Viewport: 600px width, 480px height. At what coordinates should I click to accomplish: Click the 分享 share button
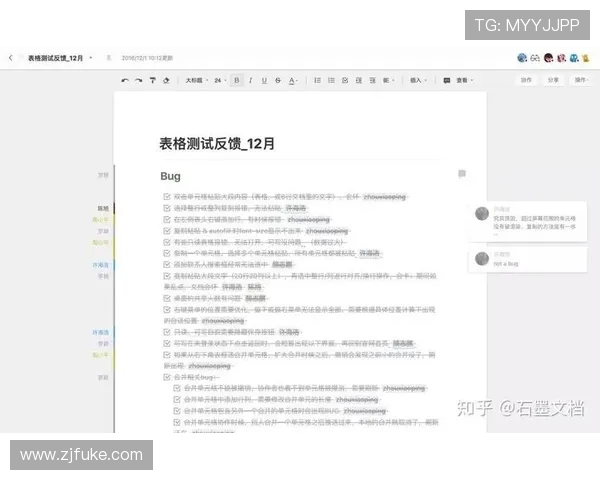pyautogui.click(x=553, y=80)
